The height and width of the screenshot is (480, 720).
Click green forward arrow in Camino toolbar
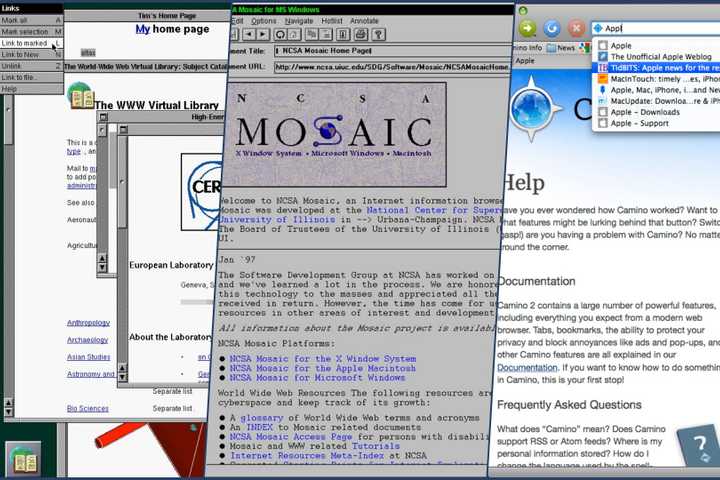528,28
